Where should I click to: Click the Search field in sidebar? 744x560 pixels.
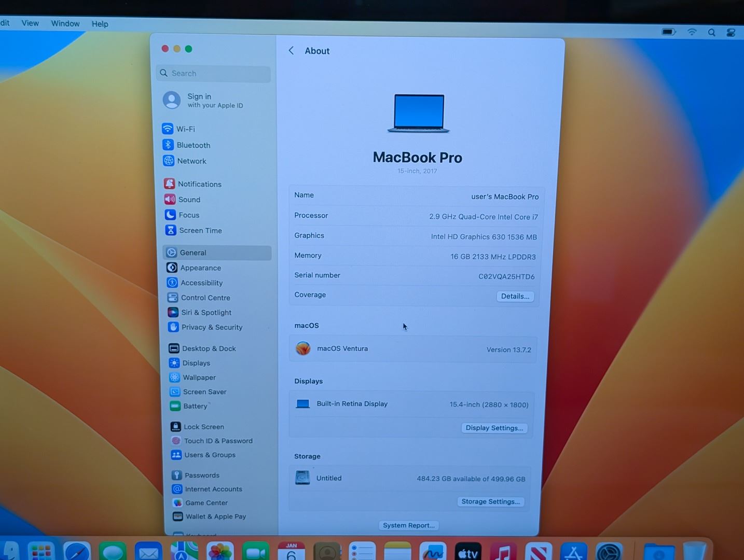213,74
